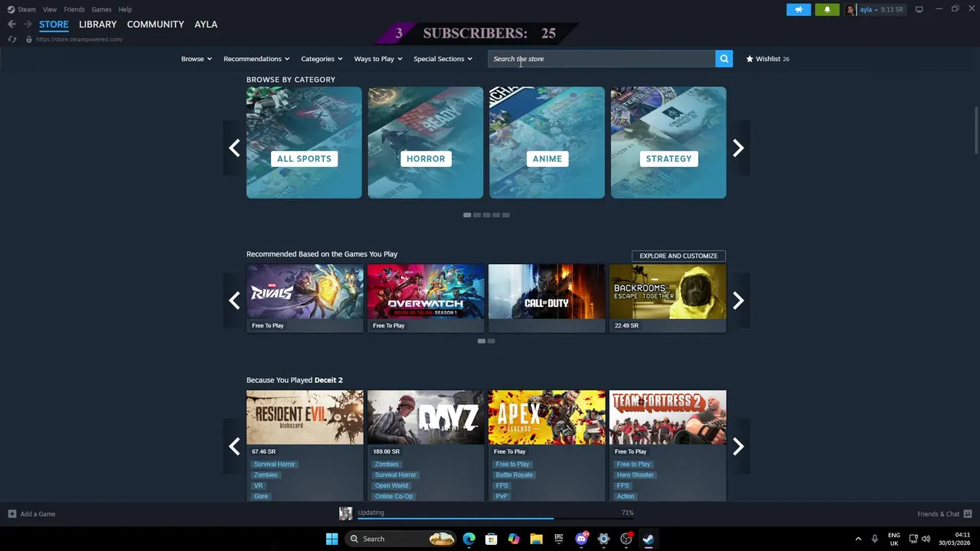Image resolution: width=980 pixels, height=551 pixels.
Task: Click the Hero Shooter tag
Action: (635, 475)
